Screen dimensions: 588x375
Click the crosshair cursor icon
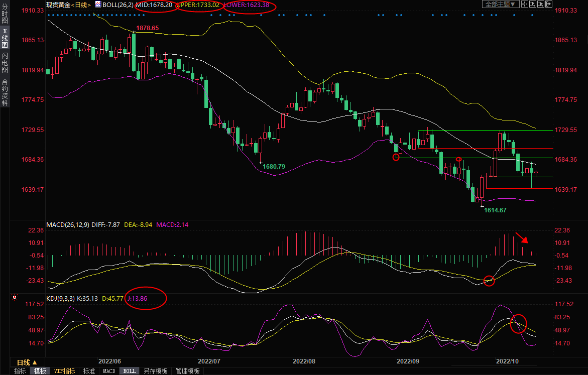[525, 4]
